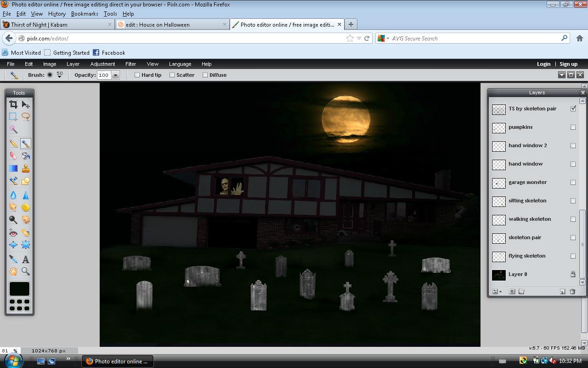Select the Color Replace tool
588x368 pixels.
[x=13, y=181]
